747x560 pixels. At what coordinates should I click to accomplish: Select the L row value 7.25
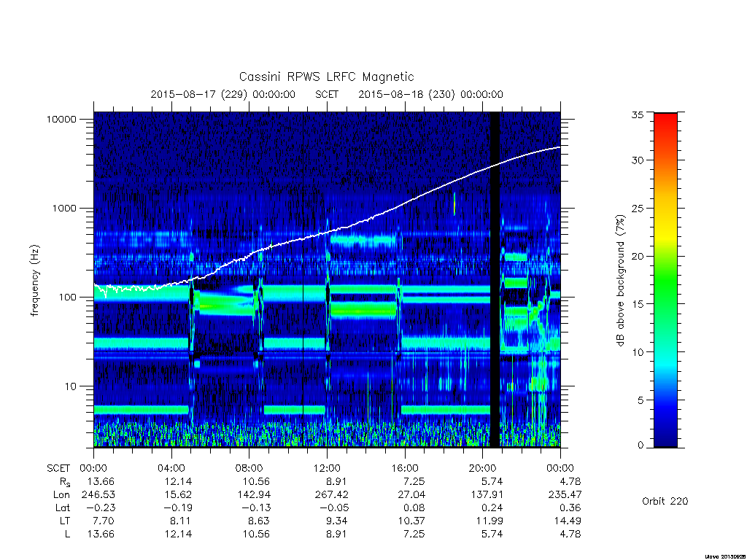point(414,534)
